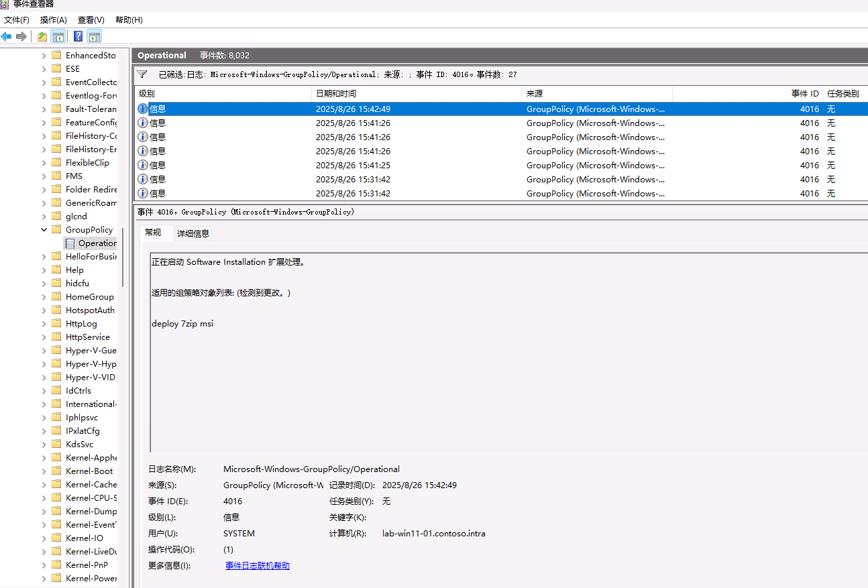Click the info icon of the 15:41:25 event
The image size is (868, 588).
143,165
